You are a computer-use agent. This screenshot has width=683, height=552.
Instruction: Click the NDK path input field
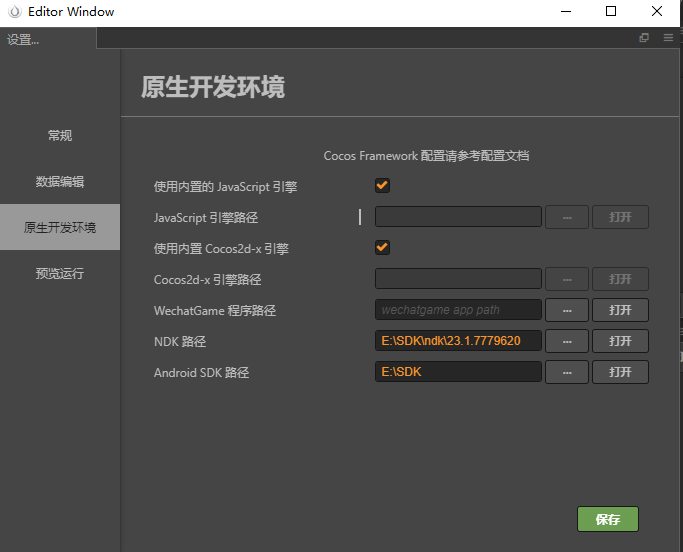coord(458,341)
